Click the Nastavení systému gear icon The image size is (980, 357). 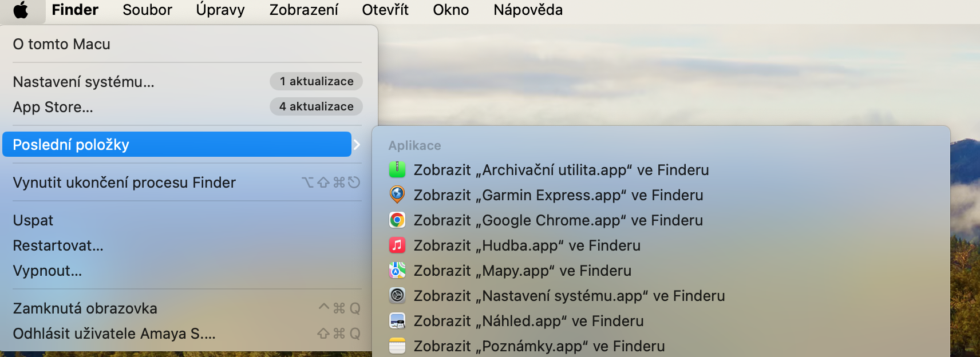pyautogui.click(x=397, y=295)
